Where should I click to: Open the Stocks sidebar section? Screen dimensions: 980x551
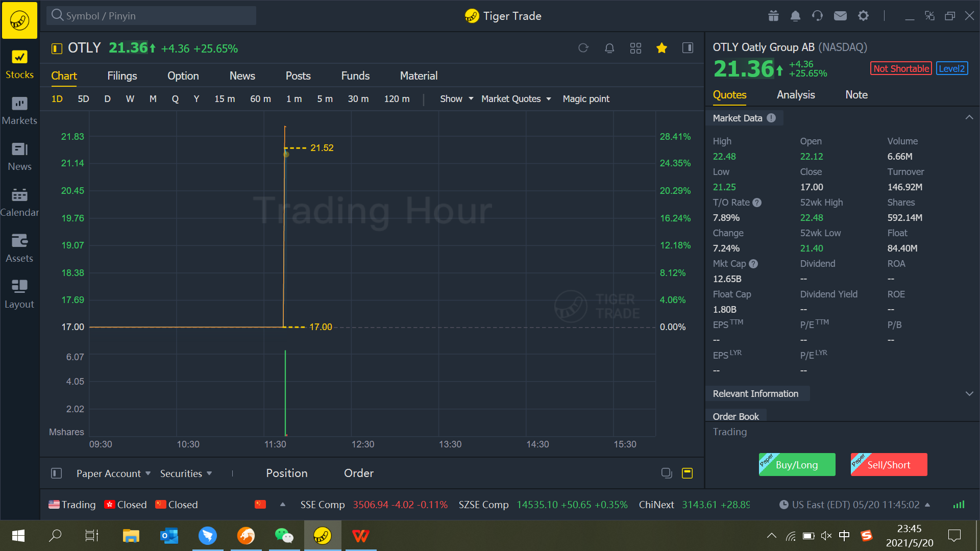[x=19, y=65]
